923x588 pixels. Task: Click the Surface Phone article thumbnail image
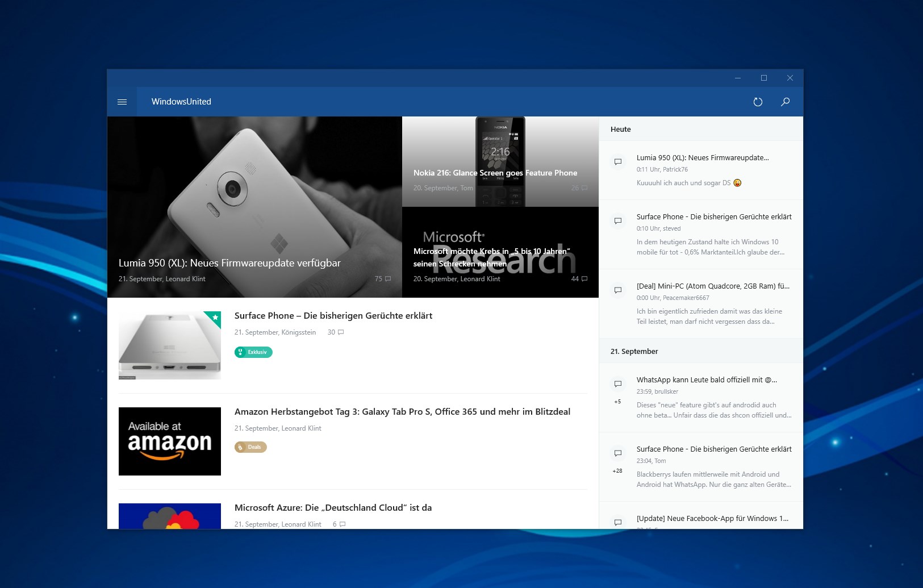point(170,345)
